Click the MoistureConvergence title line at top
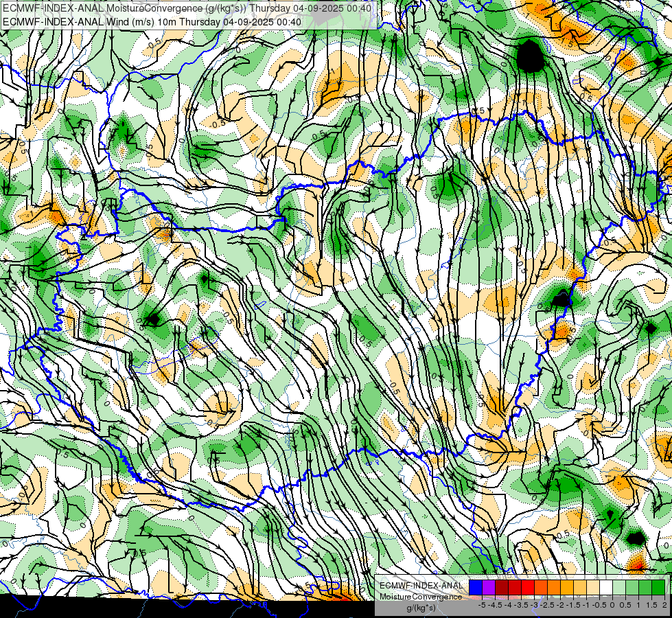Screen dimensions: 672x618 [187, 8]
